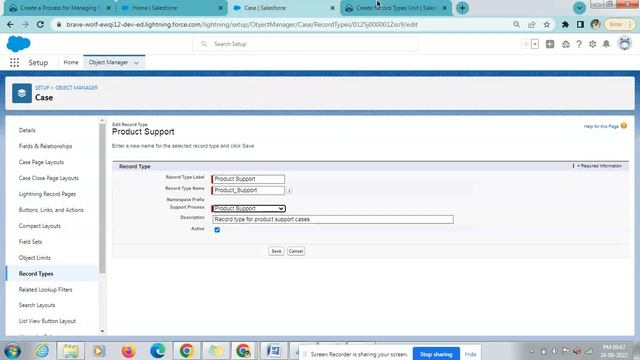Open Related Lookup Filters in sidebar
640x360 pixels.
45,289
